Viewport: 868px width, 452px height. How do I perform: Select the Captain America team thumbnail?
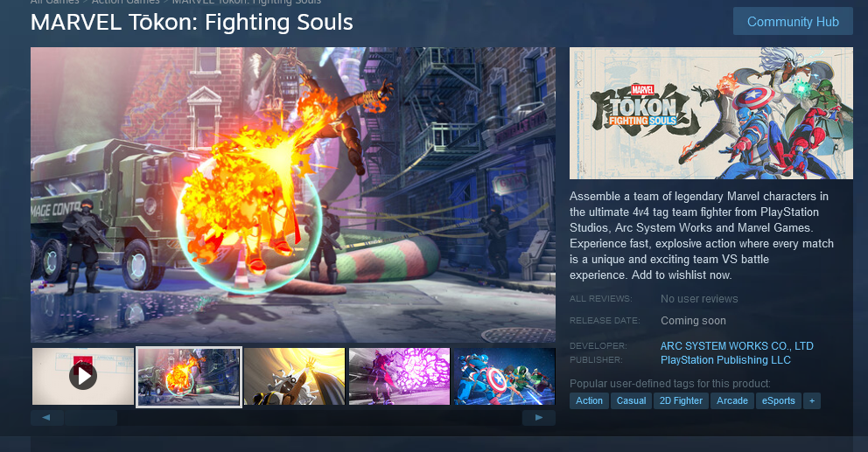click(504, 376)
